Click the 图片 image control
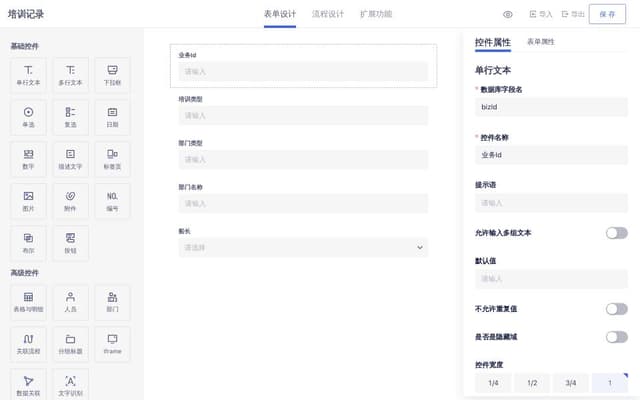This screenshot has height=400, width=640. (28, 202)
